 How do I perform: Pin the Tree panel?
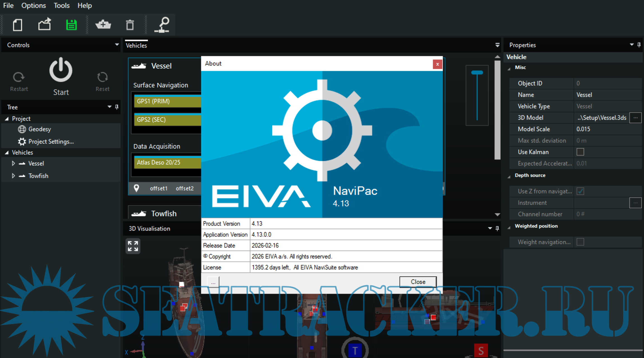[x=117, y=107]
